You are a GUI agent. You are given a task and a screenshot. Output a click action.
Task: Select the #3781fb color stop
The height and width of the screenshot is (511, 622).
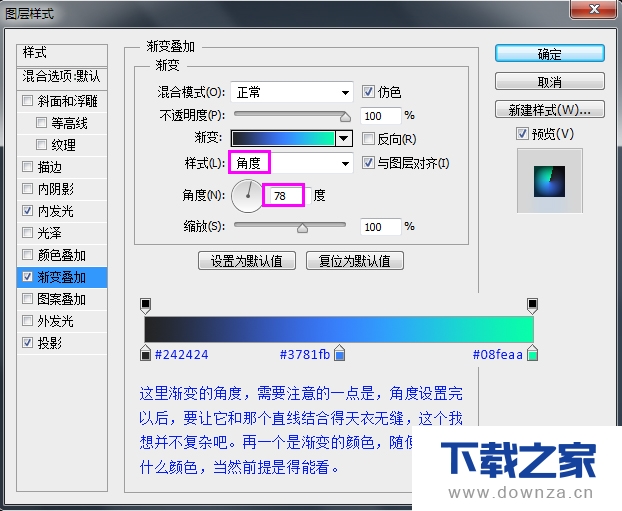point(340,353)
